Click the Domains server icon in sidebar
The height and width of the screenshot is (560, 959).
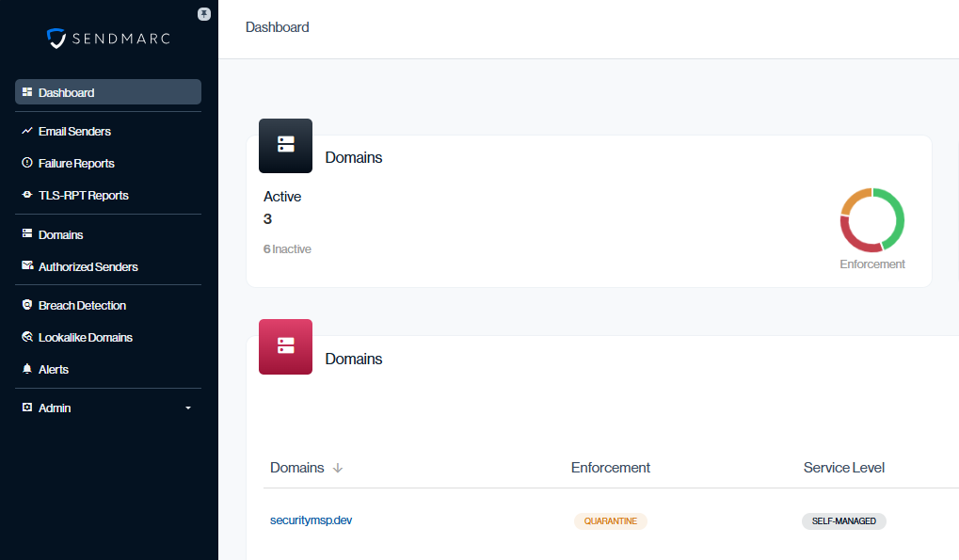click(27, 233)
